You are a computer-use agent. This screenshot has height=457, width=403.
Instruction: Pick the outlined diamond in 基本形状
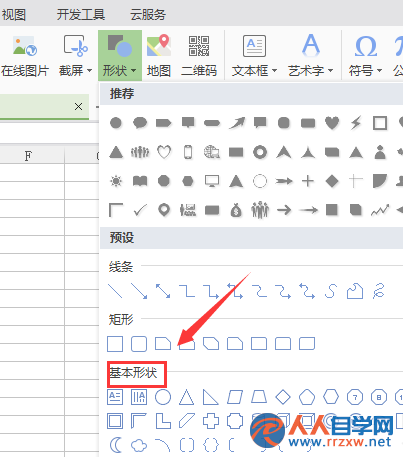[283, 397]
